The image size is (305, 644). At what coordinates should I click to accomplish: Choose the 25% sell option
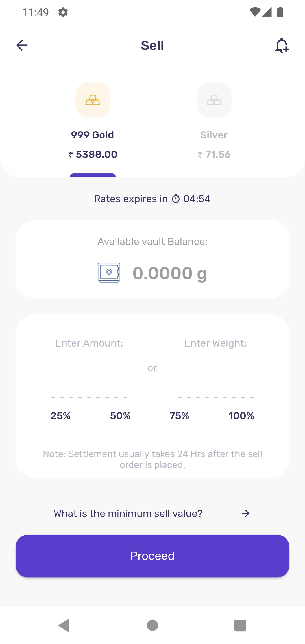pos(60,416)
